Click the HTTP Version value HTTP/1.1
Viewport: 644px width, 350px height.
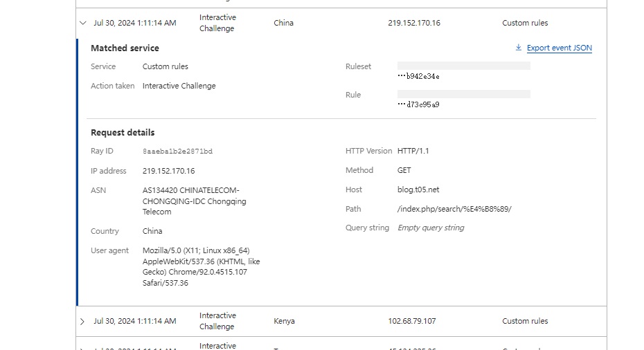[413, 151]
